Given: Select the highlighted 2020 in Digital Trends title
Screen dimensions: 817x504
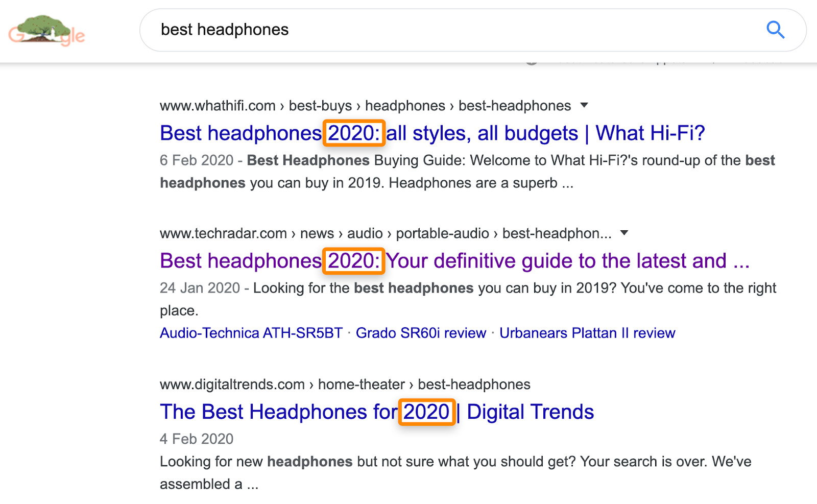Looking at the screenshot, I should (x=427, y=412).
